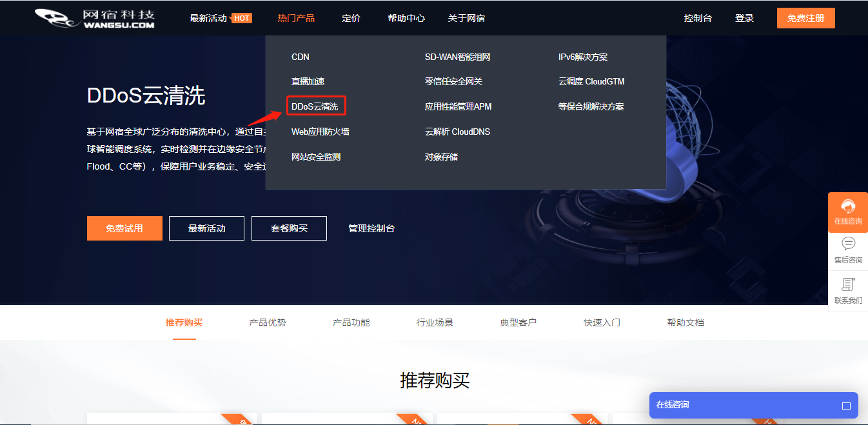Open the blue 在线咨询 chat bar
The width and height of the screenshot is (868, 425).
(x=754, y=405)
